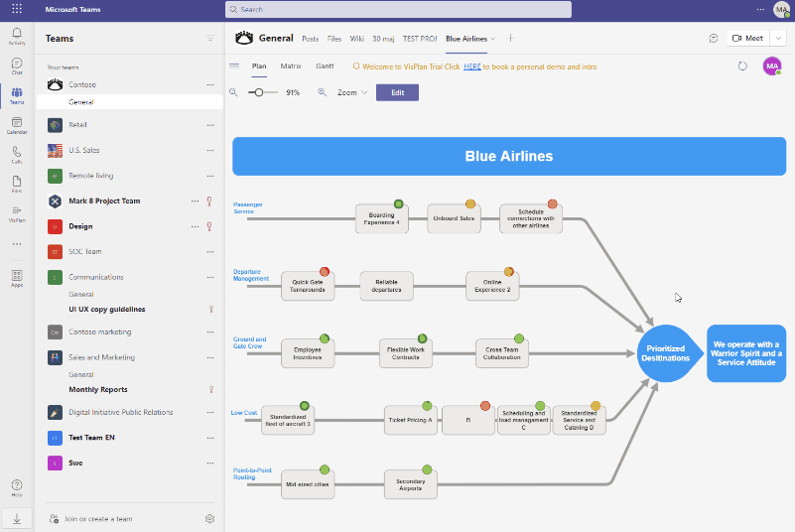Open the MA profile avatar in the VisPlan panel
Screen dimensions: 795x532
tap(772, 66)
